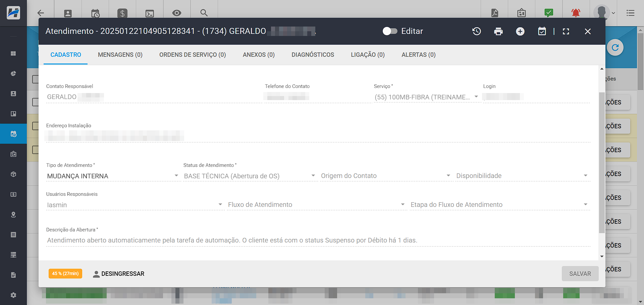Expand dialog to fullscreen
The width and height of the screenshot is (644, 305).
pyautogui.click(x=566, y=31)
